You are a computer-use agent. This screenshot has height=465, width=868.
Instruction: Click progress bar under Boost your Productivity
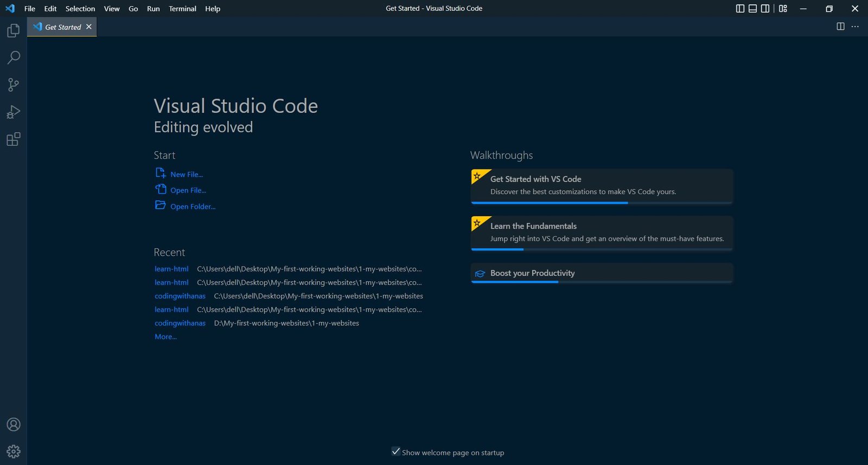click(x=602, y=282)
